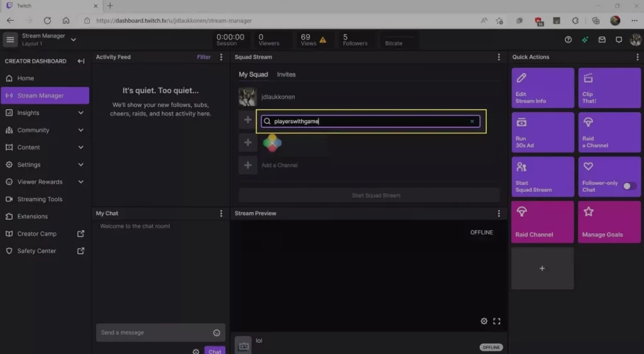Screen dimensions: 644x354
Task: Click the Views warning triangle icon
Action: point(323,40)
